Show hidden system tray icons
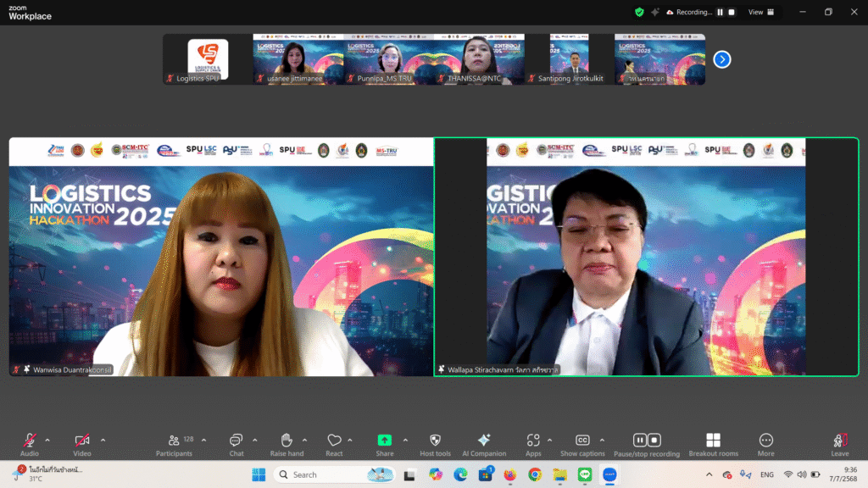 click(x=709, y=474)
